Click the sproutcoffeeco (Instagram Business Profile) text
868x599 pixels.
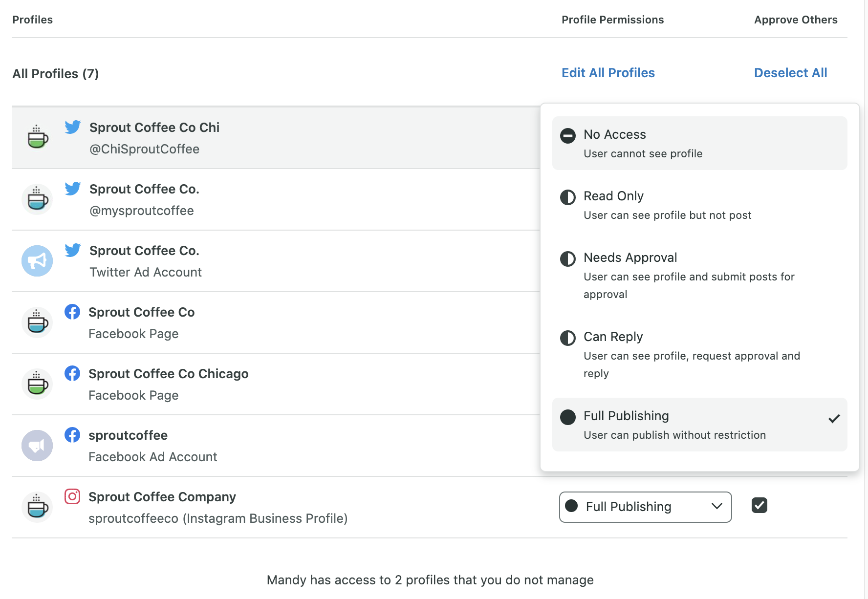(x=218, y=518)
